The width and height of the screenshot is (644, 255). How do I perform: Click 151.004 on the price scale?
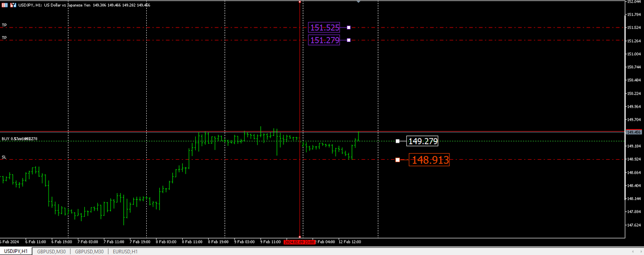click(634, 54)
